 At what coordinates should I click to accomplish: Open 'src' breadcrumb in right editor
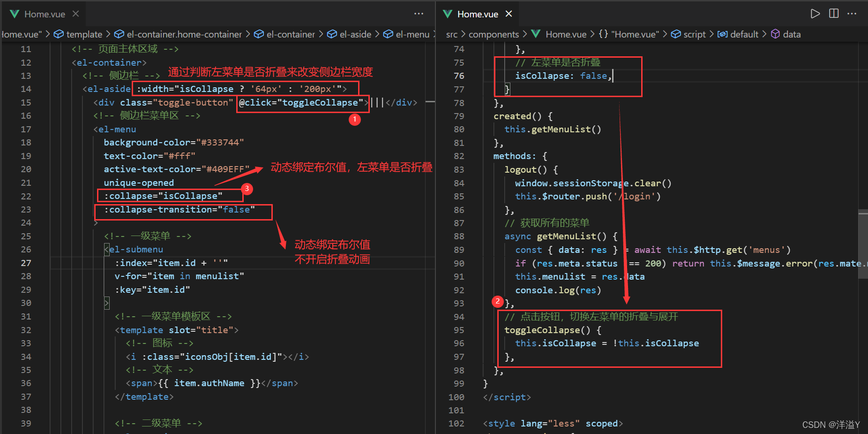coord(452,34)
